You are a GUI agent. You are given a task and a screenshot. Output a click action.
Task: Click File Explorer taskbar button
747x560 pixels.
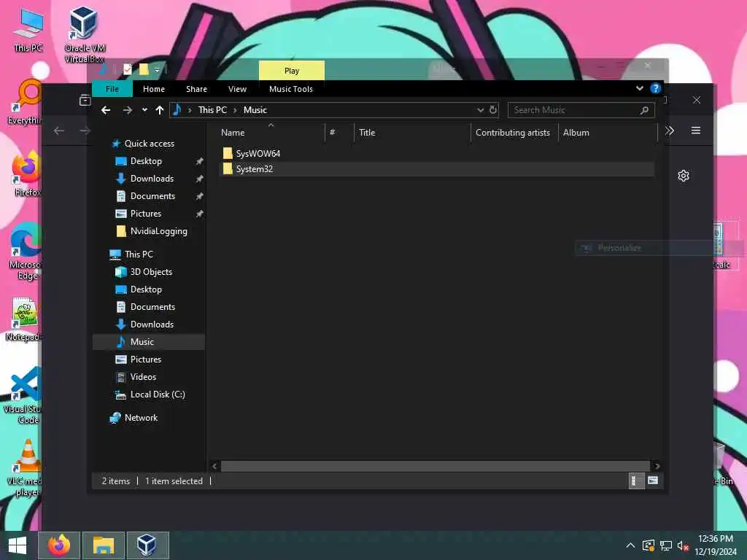coord(104,545)
